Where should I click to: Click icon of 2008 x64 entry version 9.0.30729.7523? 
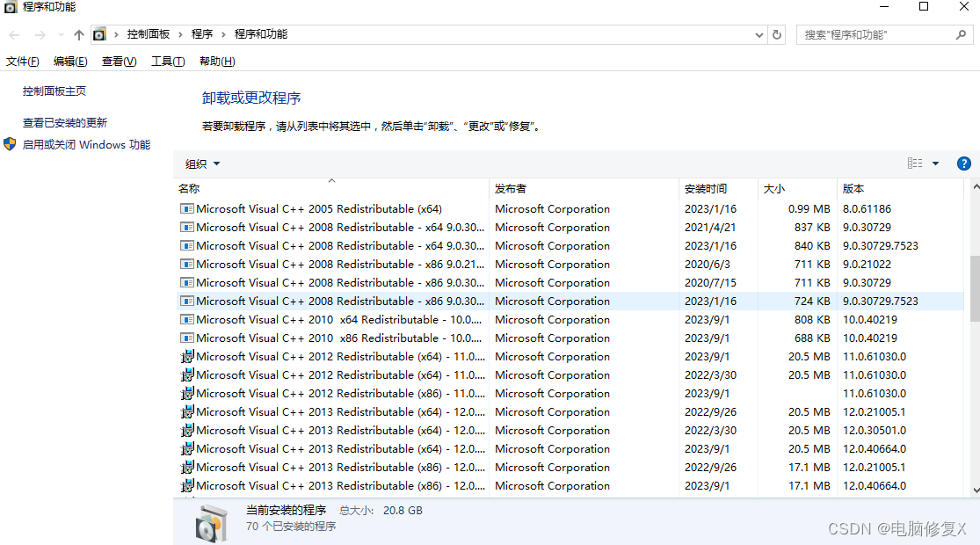[x=187, y=245]
